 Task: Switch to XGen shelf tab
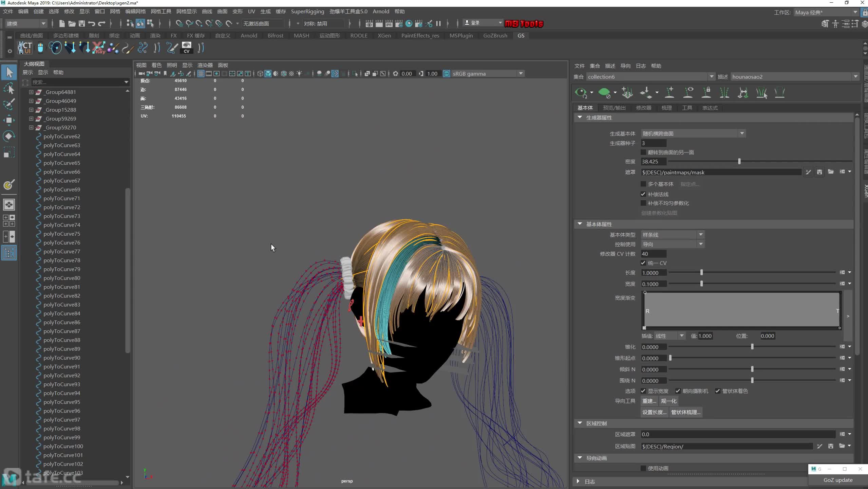click(384, 36)
